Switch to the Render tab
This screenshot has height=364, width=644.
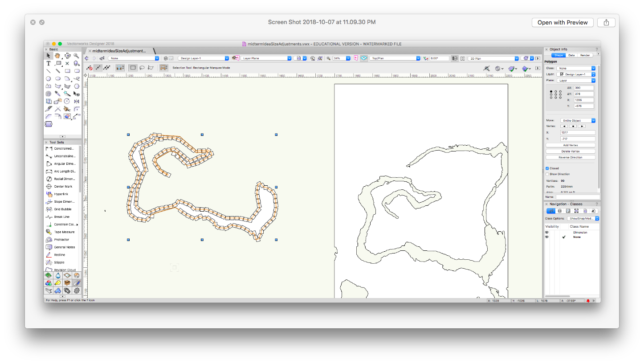[x=585, y=55]
